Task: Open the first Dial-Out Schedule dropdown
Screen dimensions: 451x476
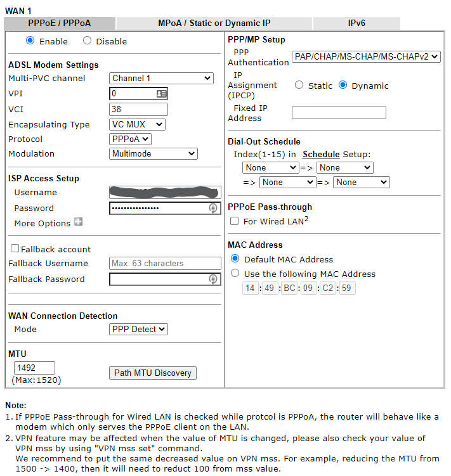Action: tap(270, 167)
